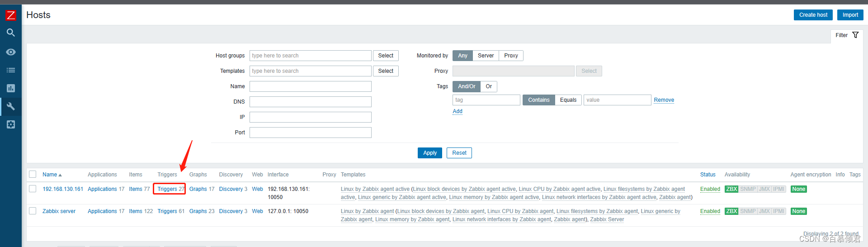Focus the Host groups search field
The image size is (868, 247).
click(x=311, y=56)
